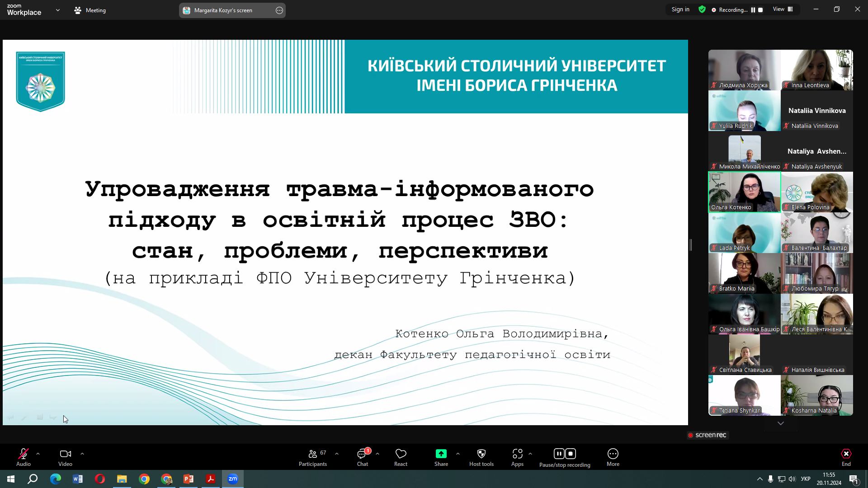868x488 pixels.
Task: Open the Meeting tab
Action: point(90,10)
